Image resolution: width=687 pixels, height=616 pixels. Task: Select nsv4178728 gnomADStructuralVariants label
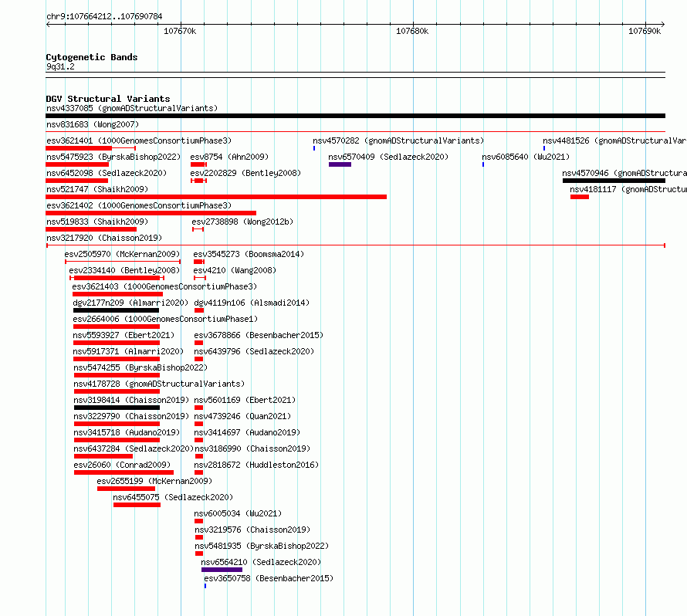(x=159, y=384)
